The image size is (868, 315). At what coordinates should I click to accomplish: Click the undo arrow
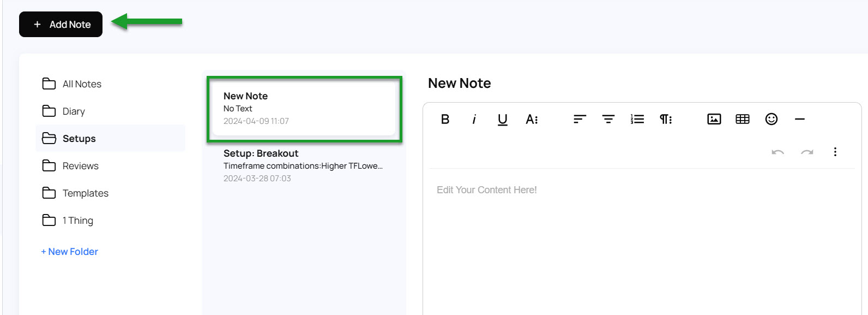pos(778,152)
